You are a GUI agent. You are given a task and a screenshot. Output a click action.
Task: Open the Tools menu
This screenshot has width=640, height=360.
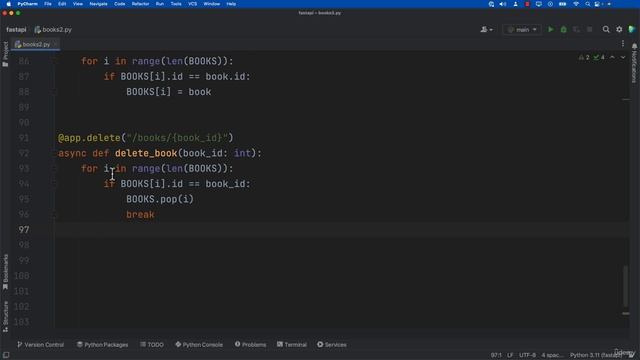176,4
